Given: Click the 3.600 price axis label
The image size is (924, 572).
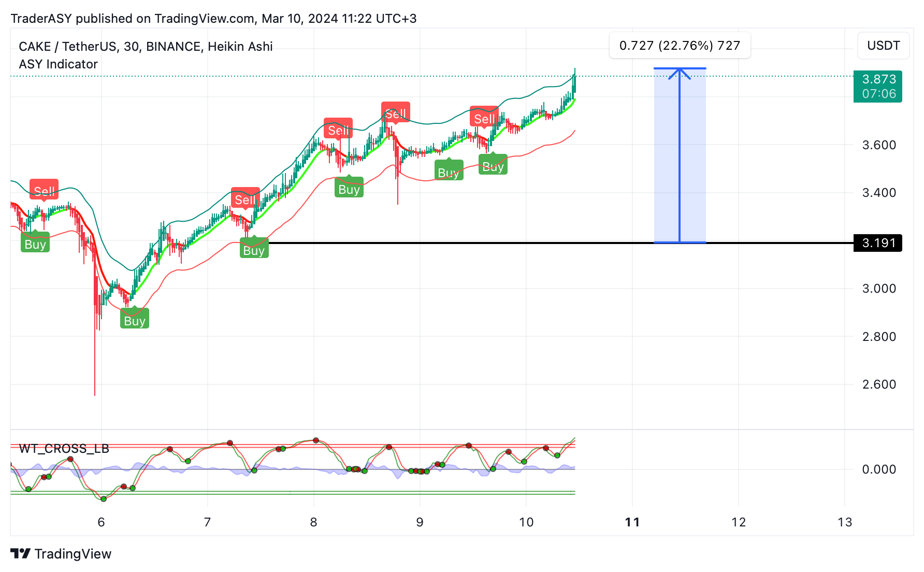Looking at the screenshot, I should pyautogui.click(x=879, y=145).
